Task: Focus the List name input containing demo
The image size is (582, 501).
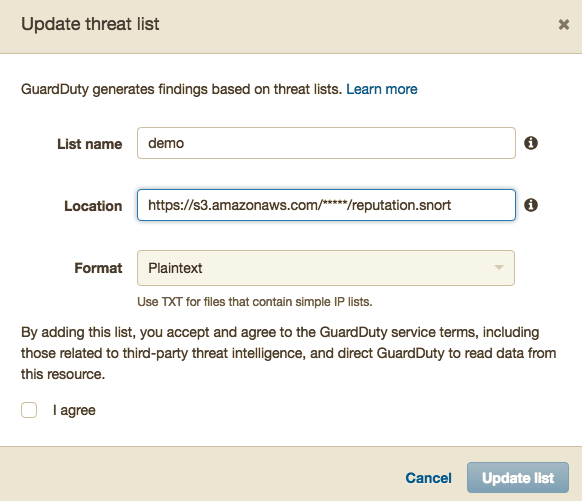Action: [x=326, y=143]
